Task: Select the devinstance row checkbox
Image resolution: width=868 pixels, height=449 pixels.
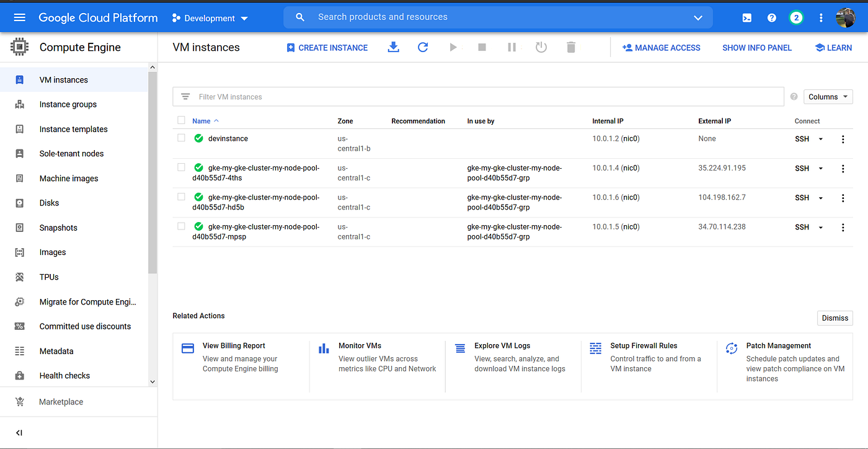Action: [x=181, y=138]
